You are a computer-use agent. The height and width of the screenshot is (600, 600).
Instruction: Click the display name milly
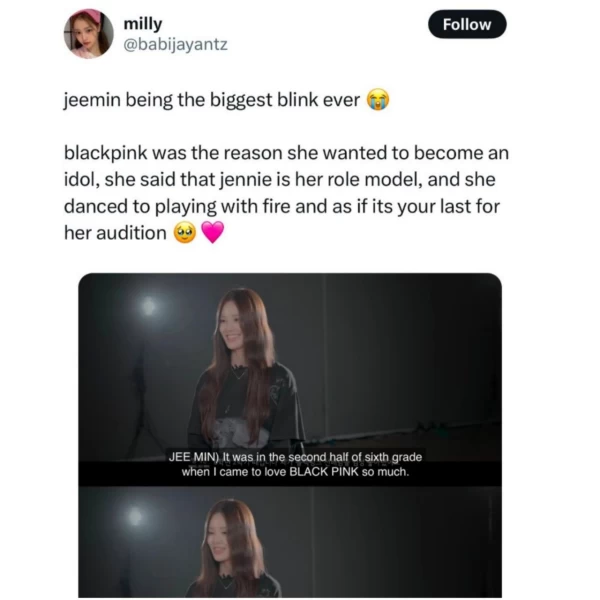[x=143, y=24]
